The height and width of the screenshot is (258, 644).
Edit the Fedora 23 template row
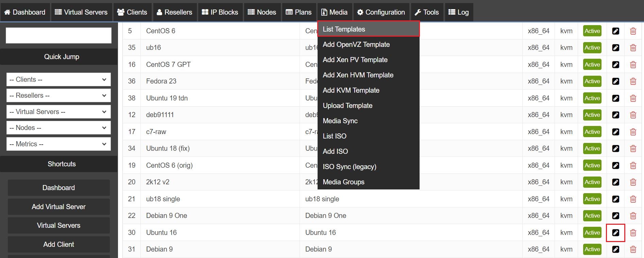pyautogui.click(x=615, y=81)
